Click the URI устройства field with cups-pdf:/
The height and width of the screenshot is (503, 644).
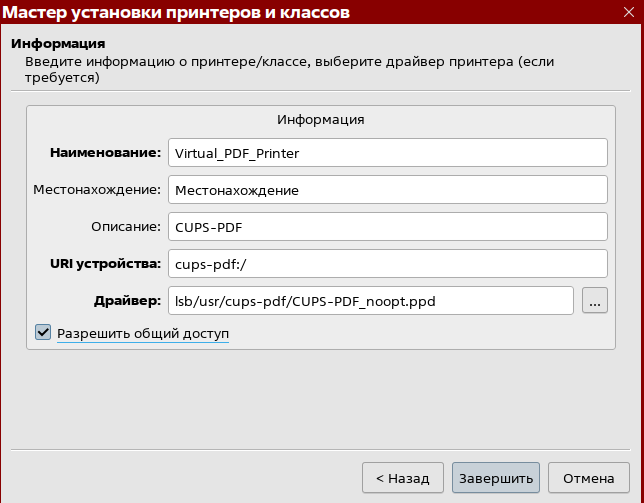pyautogui.click(x=388, y=264)
